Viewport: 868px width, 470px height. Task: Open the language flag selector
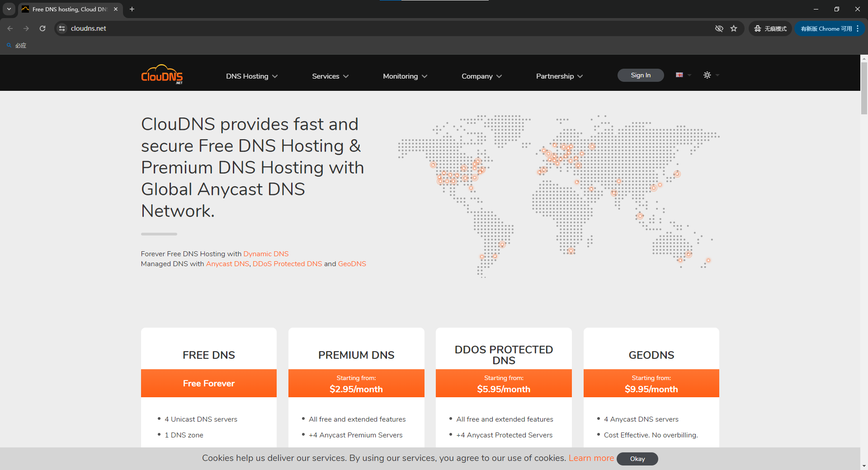pos(683,75)
